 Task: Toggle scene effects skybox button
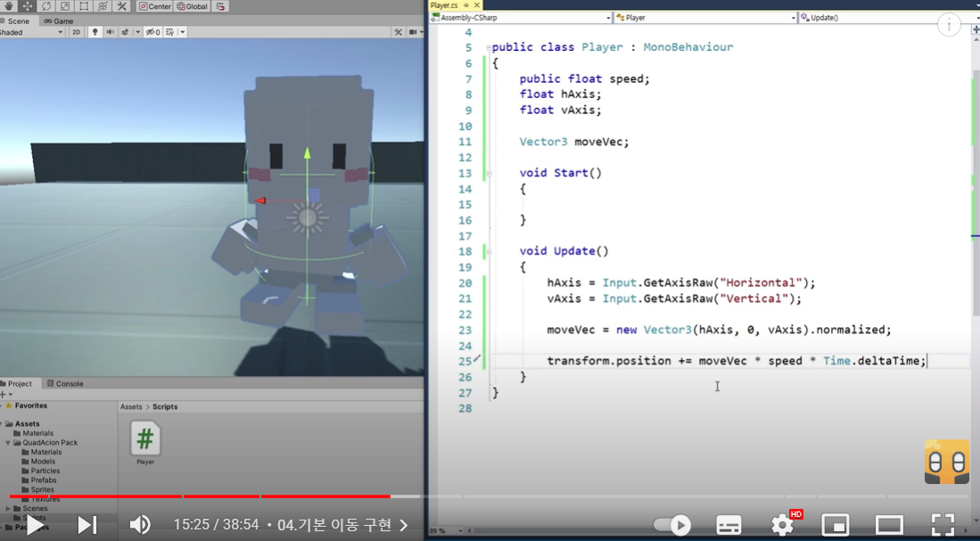125,32
